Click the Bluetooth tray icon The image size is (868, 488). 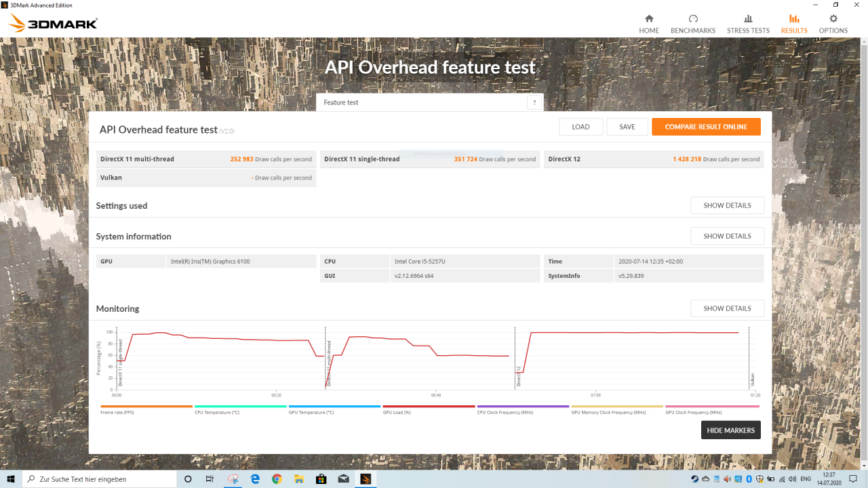[749, 479]
